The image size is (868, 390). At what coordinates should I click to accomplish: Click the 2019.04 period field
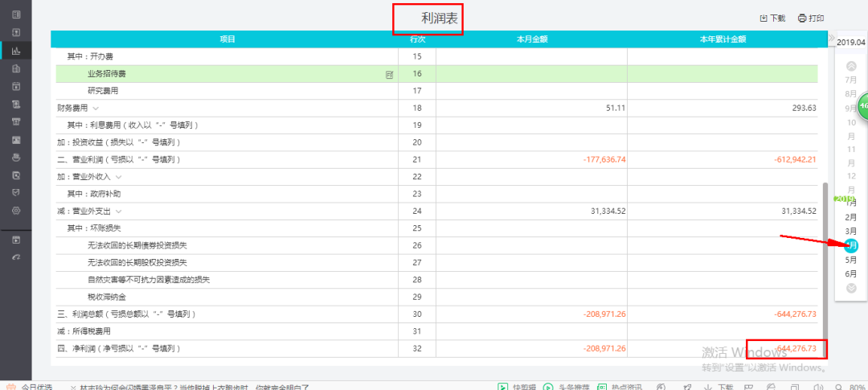(x=851, y=42)
